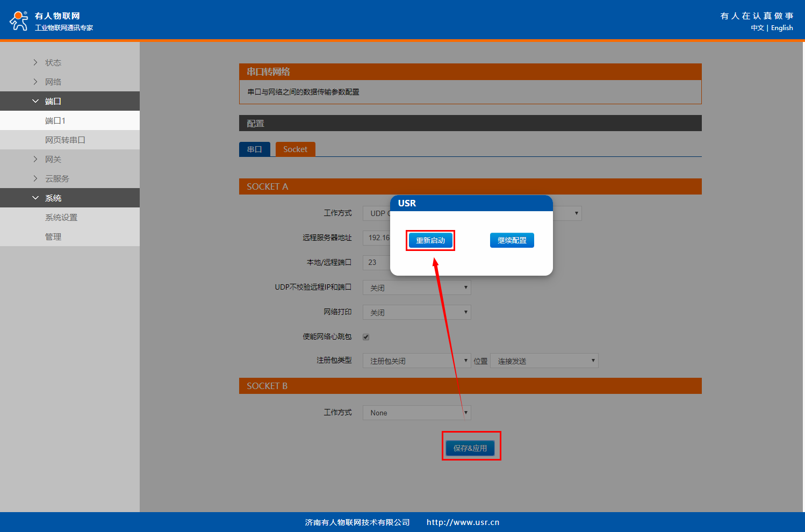This screenshot has height=532, width=805.
Task: Toggle the 使能网络心跳包 checkbox
Action: pos(366,337)
